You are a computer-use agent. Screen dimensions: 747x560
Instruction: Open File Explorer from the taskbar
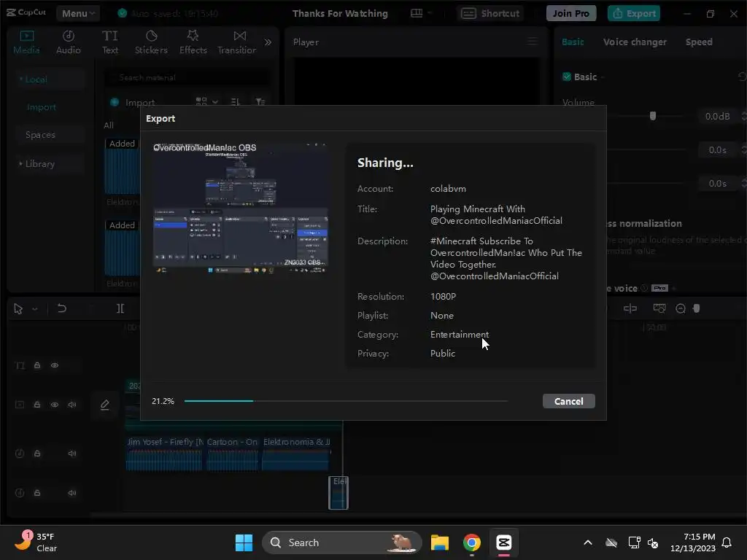pos(440,542)
